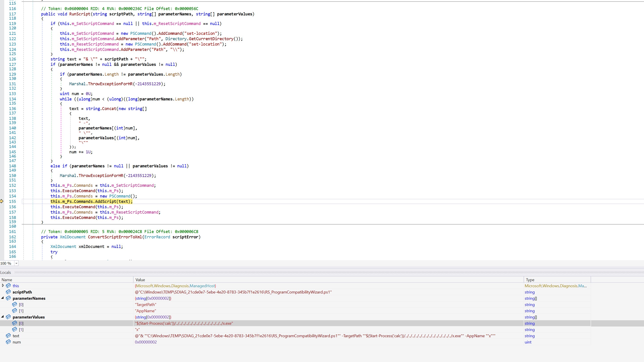Click the scriptPath variable icon

pyautogui.click(x=8, y=292)
